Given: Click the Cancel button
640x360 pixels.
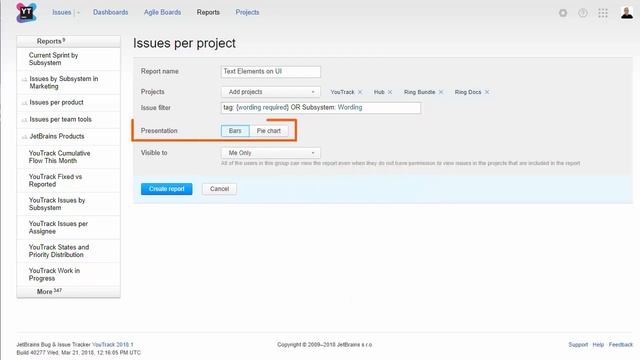Looking at the screenshot, I should [220, 189].
